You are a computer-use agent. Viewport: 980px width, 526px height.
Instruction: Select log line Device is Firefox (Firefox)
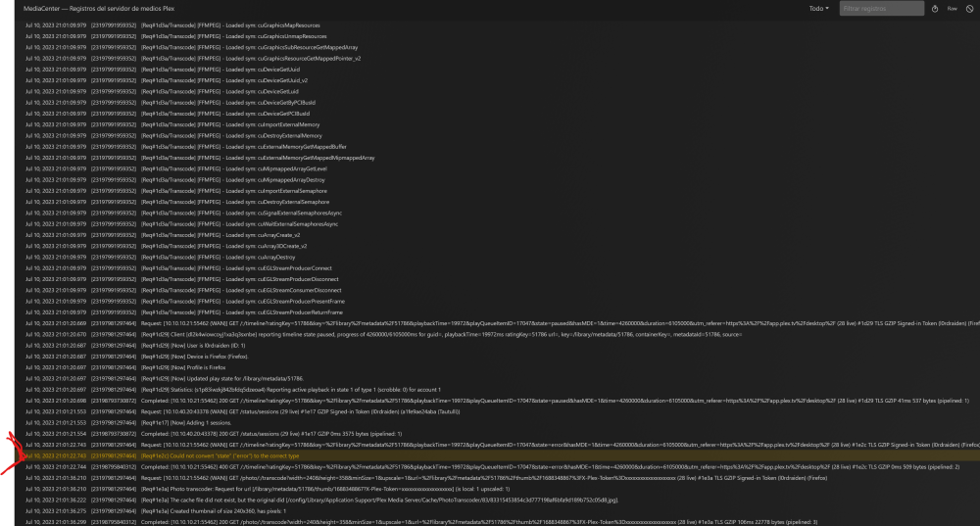tap(137, 357)
